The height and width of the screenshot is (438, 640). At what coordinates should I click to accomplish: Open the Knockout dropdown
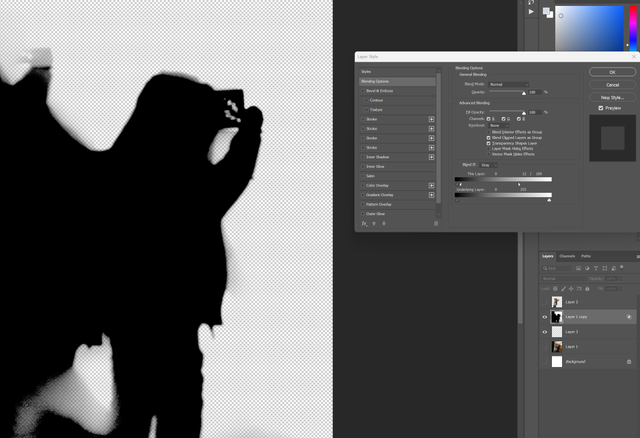click(x=499, y=126)
